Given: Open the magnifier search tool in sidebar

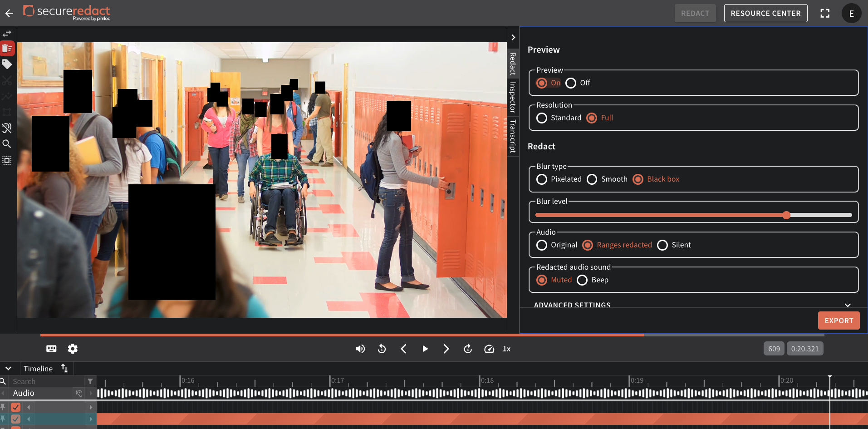Looking at the screenshot, I should (x=7, y=144).
